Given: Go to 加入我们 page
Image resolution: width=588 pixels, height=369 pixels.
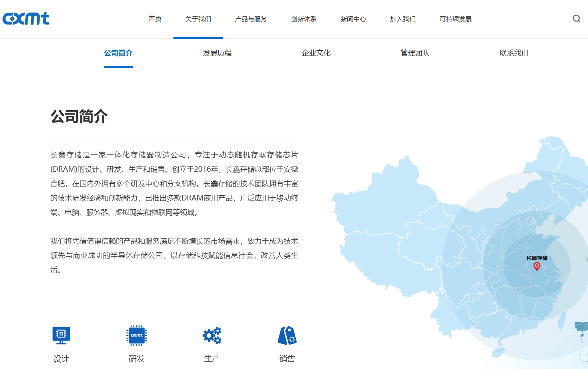Looking at the screenshot, I should (403, 19).
